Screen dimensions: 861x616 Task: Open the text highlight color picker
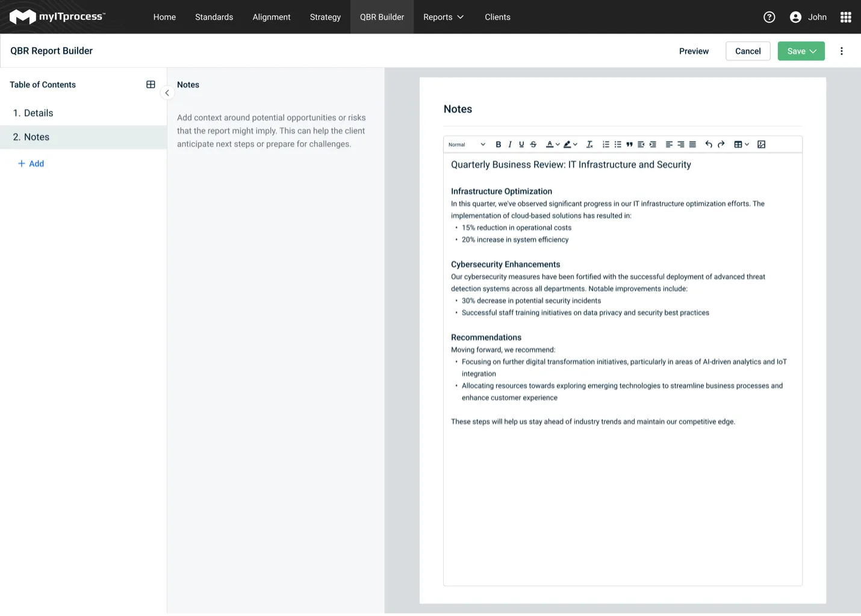click(570, 145)
